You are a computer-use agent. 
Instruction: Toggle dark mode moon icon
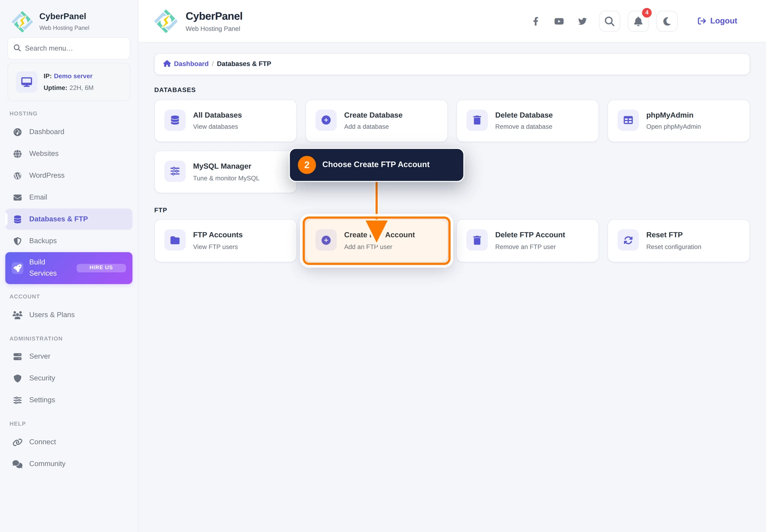click(667, 21)
